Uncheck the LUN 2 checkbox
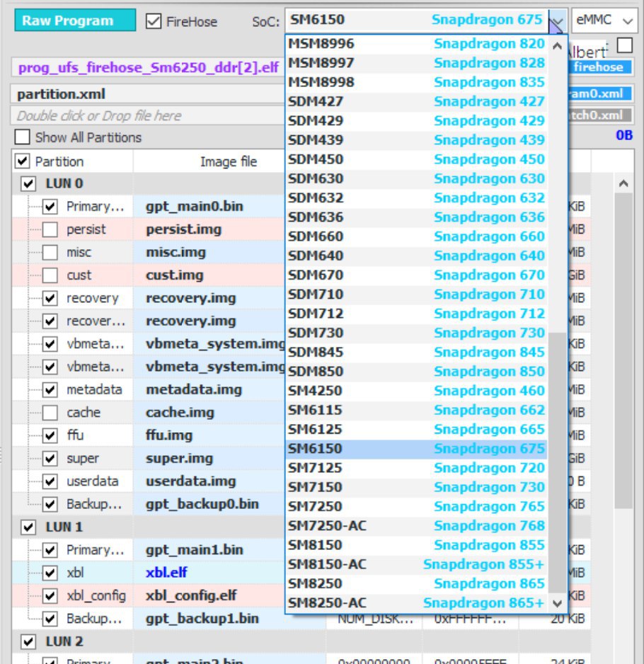The width and height of the screenshot is (644, 664). [x=28, y=641]
